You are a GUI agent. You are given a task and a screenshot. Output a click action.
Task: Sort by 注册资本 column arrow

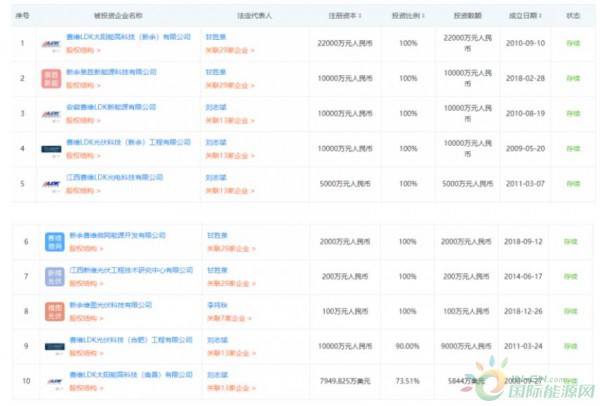[360, 16]
